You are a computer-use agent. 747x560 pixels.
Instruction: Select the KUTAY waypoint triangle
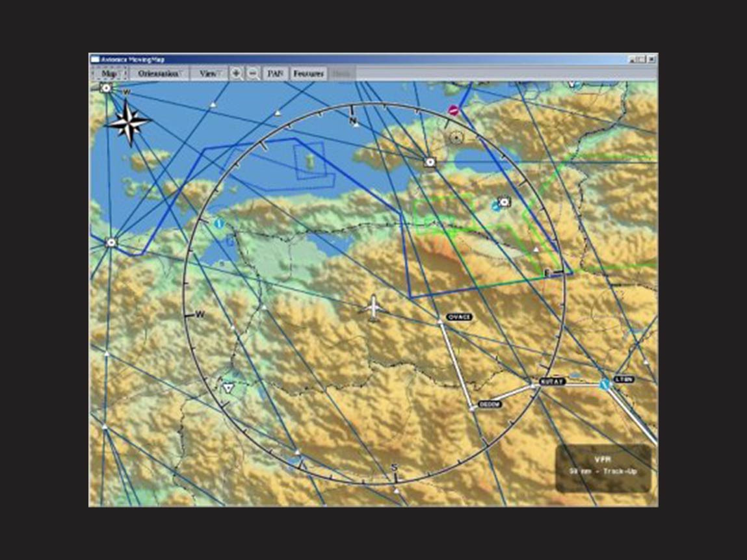coord(533,386)
